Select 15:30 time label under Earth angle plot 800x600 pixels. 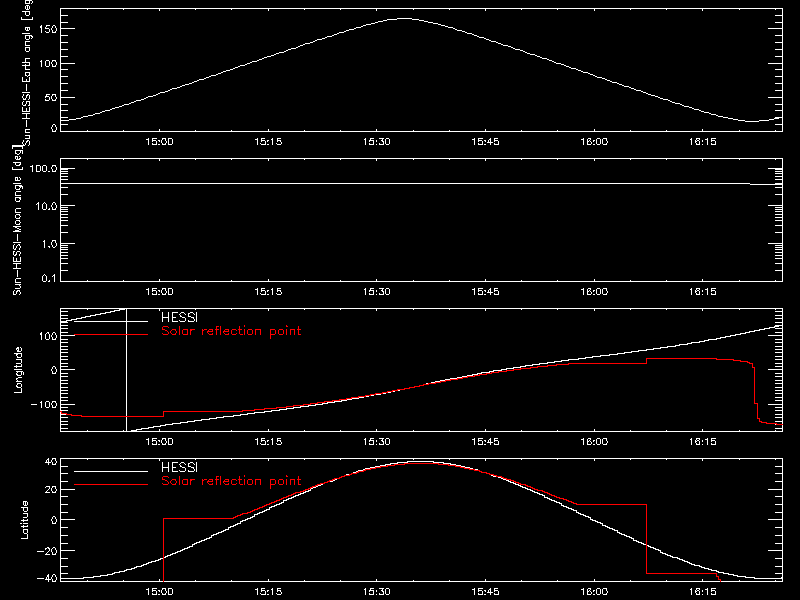click(x=377, y=142)
